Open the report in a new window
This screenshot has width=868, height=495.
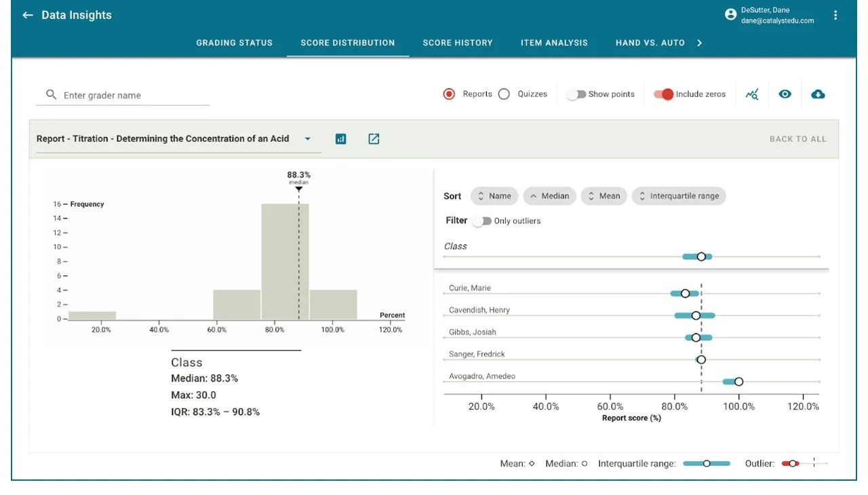tap(373, 138)
